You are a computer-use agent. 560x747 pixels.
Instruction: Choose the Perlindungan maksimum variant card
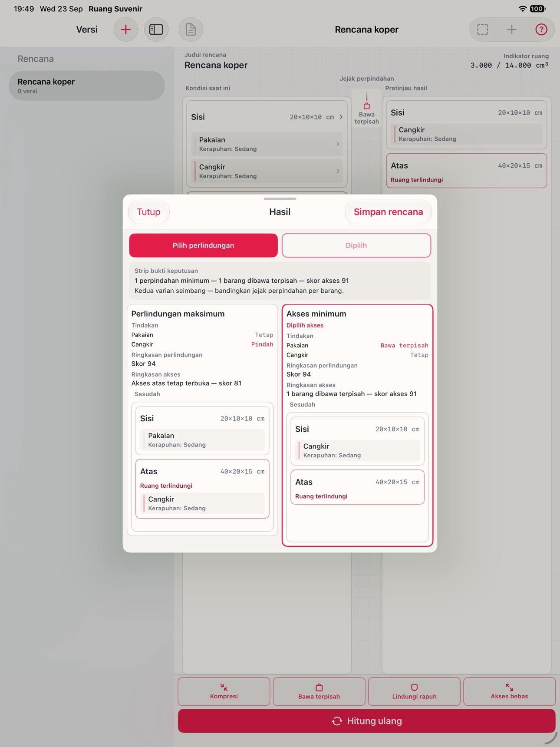202,420
